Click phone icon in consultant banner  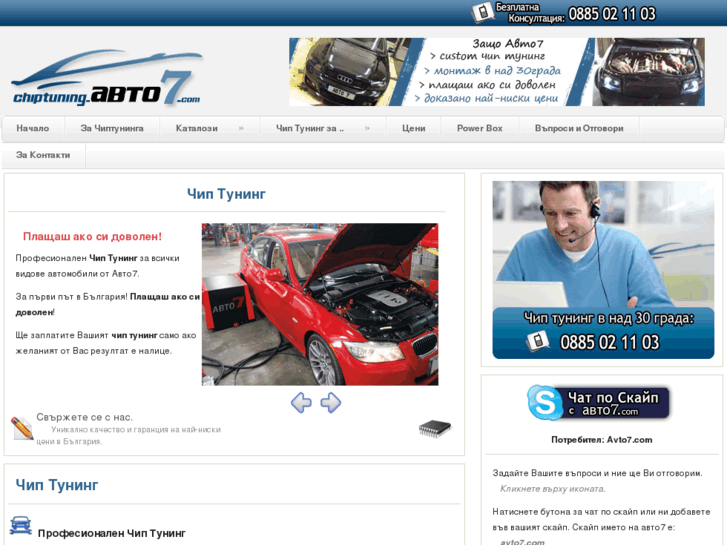538,341
